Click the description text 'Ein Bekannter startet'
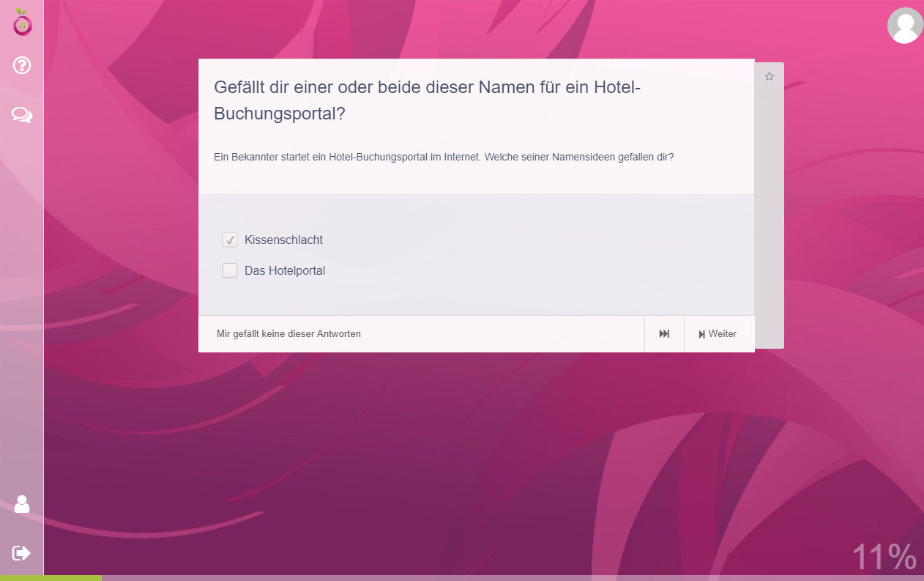Image resolution: width=924 pixels, height=581 pixels. click(444, 157)
